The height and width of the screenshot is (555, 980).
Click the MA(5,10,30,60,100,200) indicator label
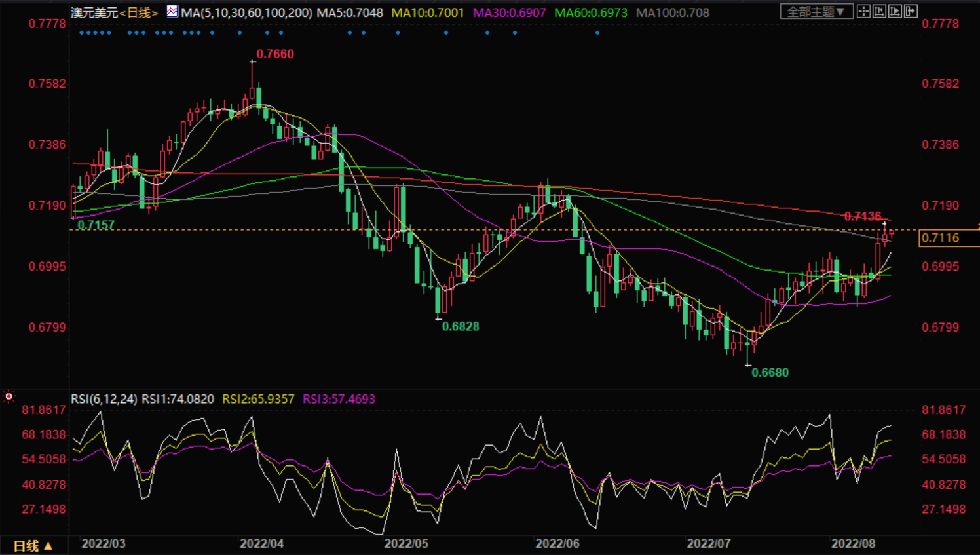pyautogui.click(x=247, y=12)
